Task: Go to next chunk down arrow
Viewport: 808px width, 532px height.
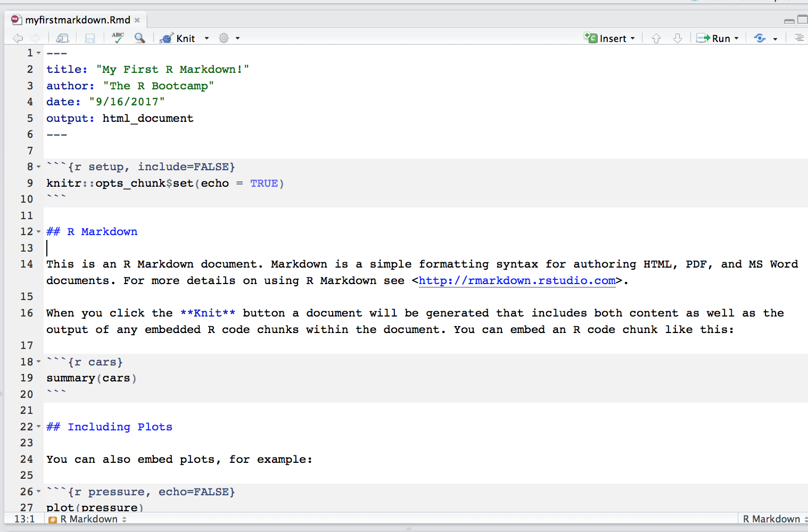Action: [x=678, y=38]
